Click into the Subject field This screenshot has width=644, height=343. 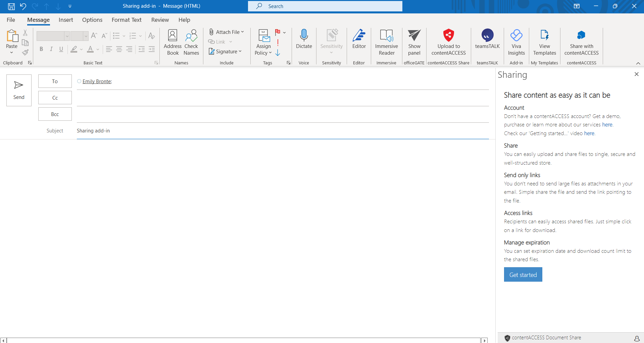click(x=282, y=131)
